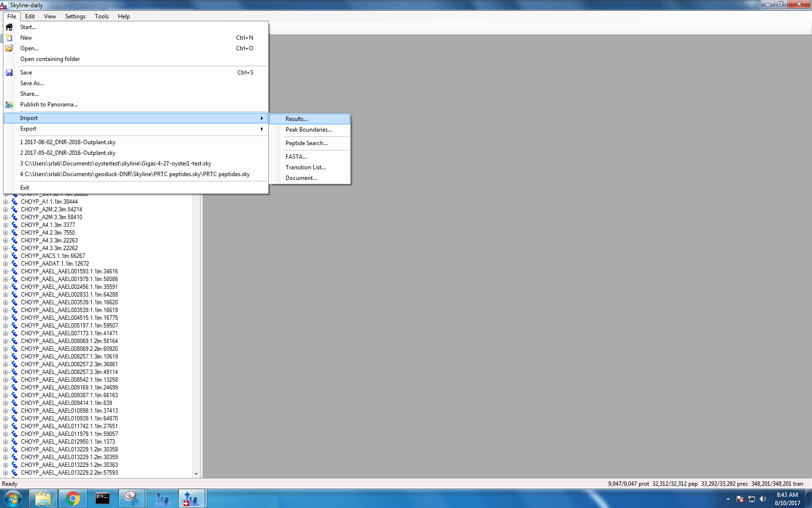Select CHOYP_AAEL_AAEL011979.1.1|m.59057 in the tree
This screenshot has width=812, height=508.
coord(69,434)
